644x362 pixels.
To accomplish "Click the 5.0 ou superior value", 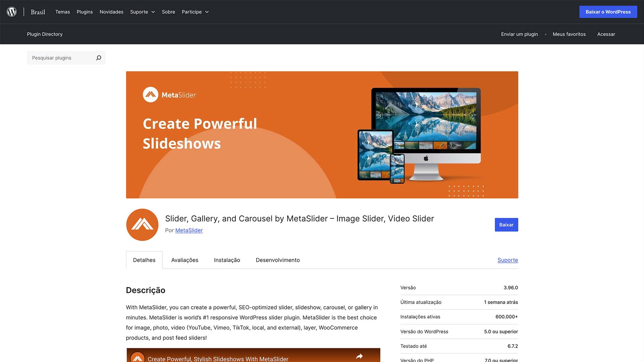I will point(501,331).
